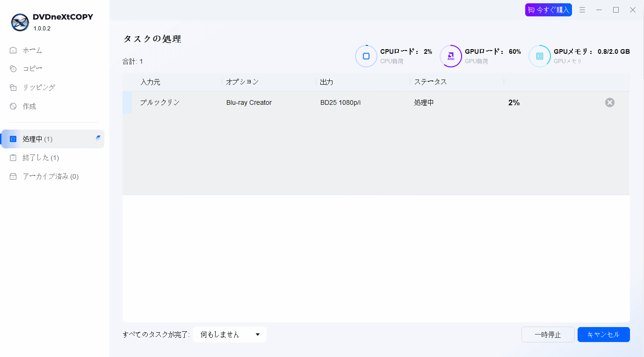The height and width of the screenshot is (357, 644).
Task: Click the blue badge icon on 処理中
Action: (98, 138)
